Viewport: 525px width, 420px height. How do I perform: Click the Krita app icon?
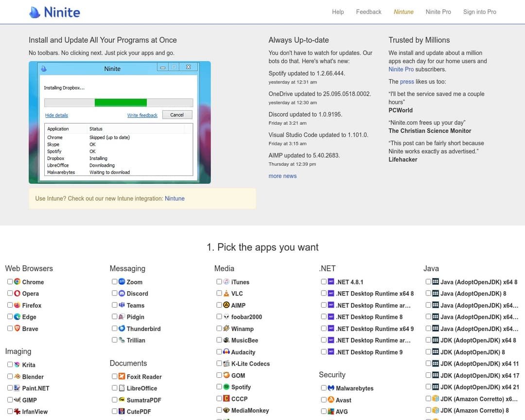click(17, 365)
